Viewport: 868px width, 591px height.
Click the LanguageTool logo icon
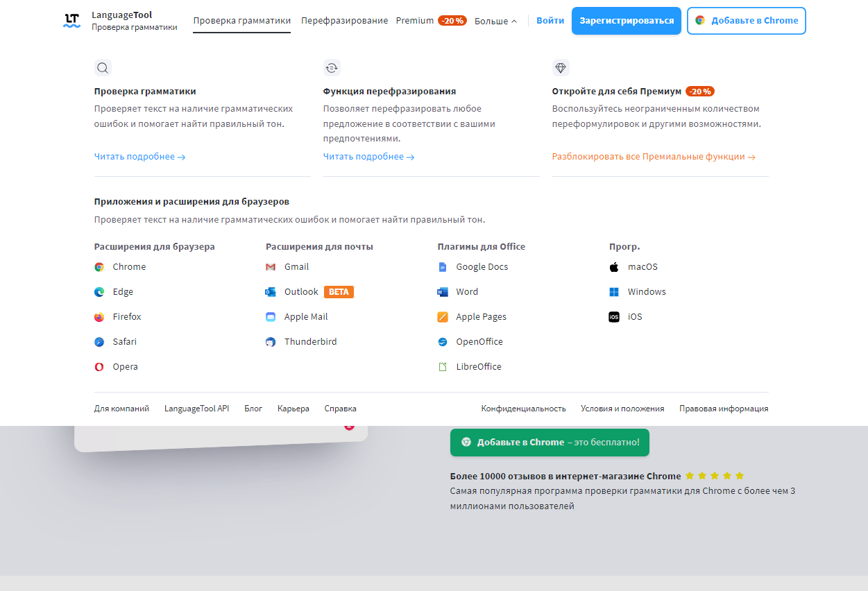71,21
